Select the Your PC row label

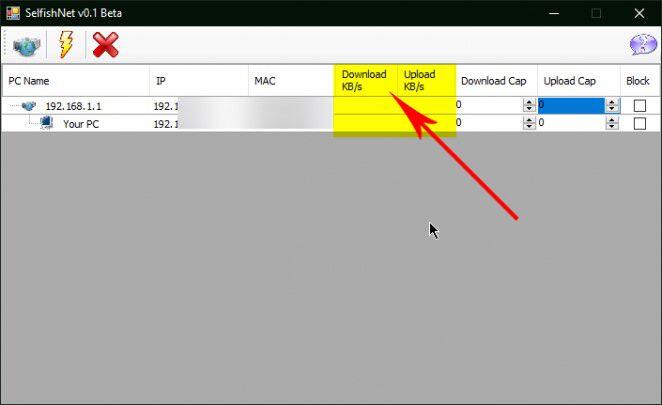(80, 124)
